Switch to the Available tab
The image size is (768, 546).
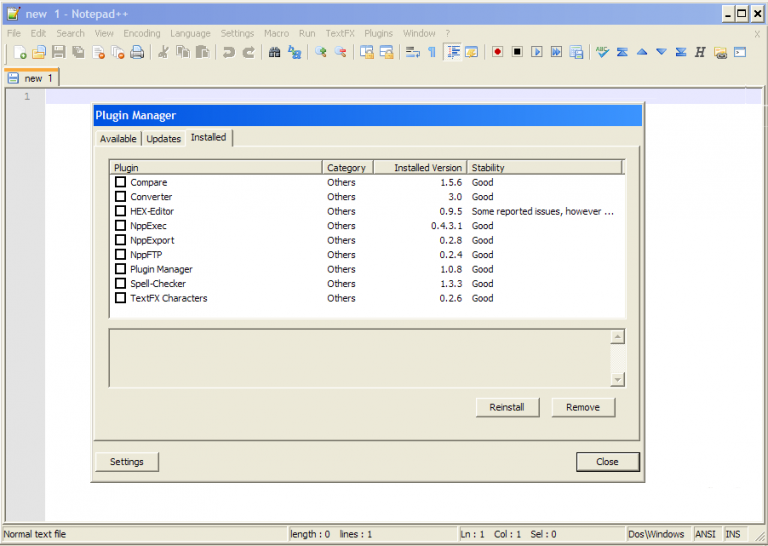click(118, 139)
